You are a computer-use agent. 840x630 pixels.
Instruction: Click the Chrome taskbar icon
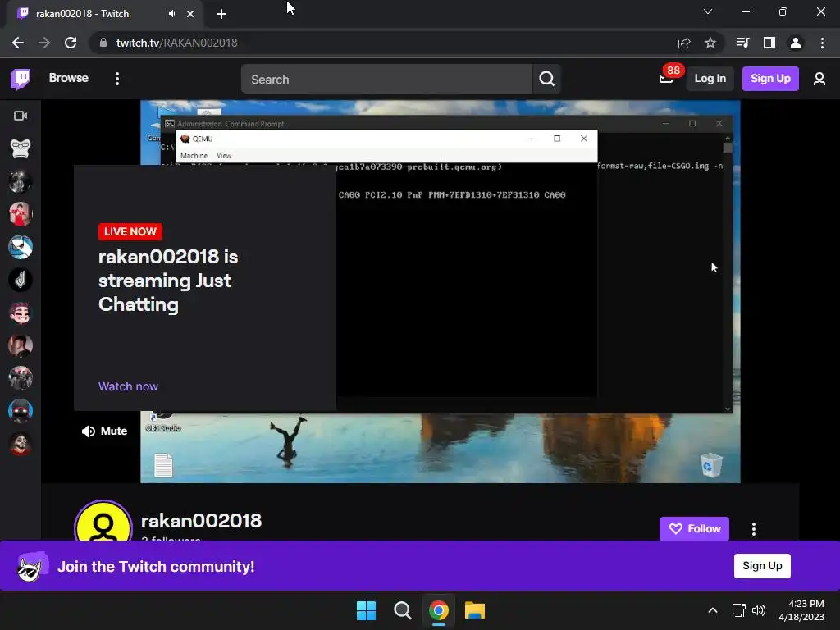[439, 610]
